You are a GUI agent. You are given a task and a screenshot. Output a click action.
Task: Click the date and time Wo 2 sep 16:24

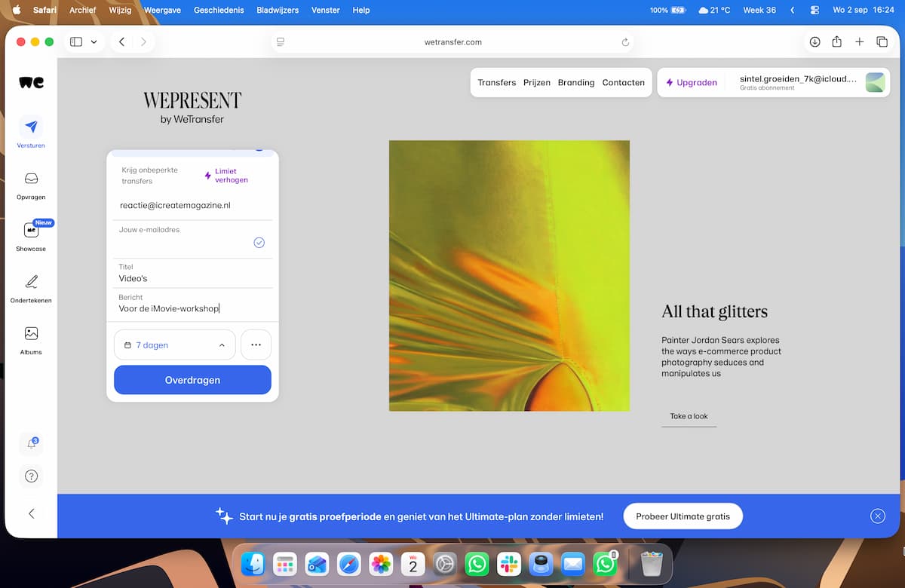tap(864, 10)
